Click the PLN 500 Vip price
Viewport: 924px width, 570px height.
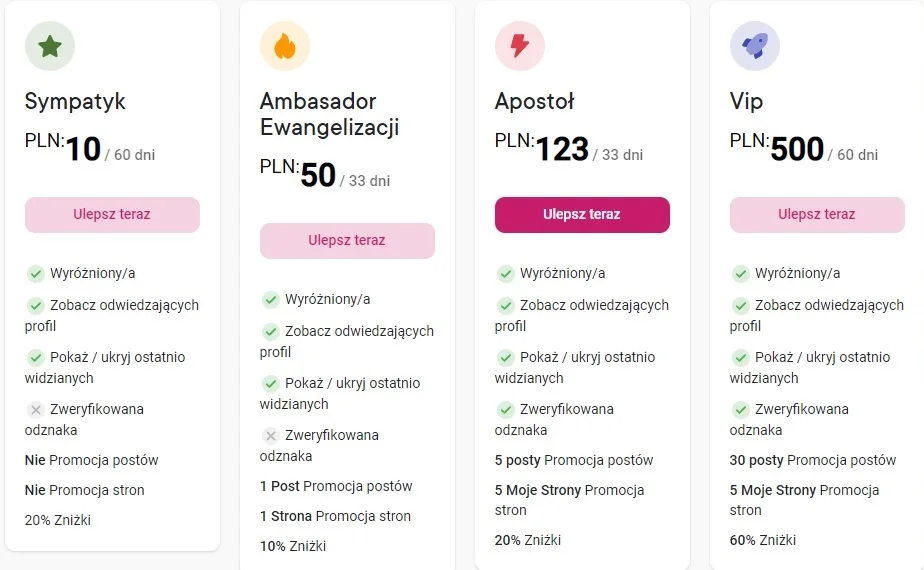[x=777, y=148]
